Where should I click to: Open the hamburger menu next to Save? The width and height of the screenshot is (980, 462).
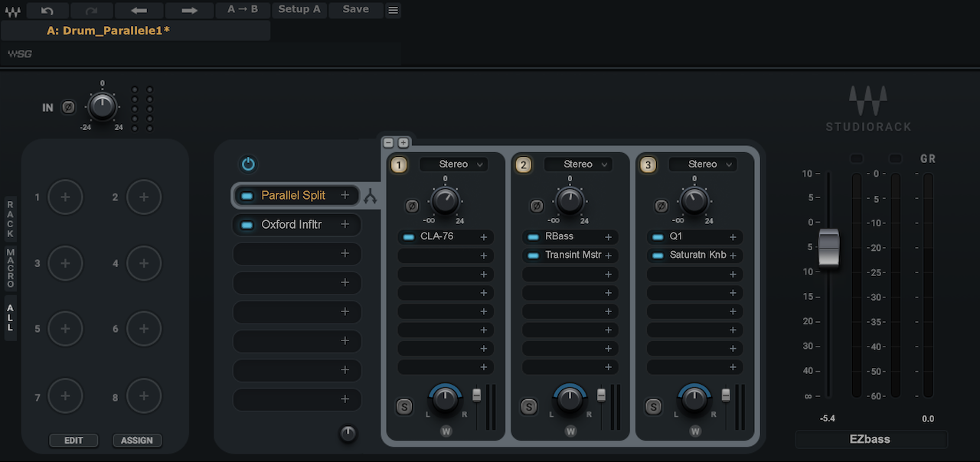[x=393, y=10]
